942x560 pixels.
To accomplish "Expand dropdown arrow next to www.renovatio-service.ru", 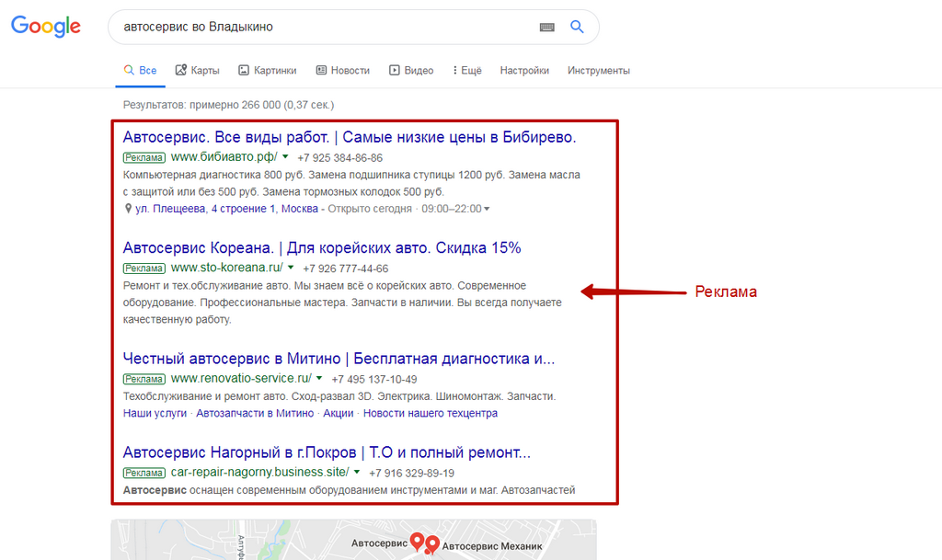I will [x=319, y=378].
